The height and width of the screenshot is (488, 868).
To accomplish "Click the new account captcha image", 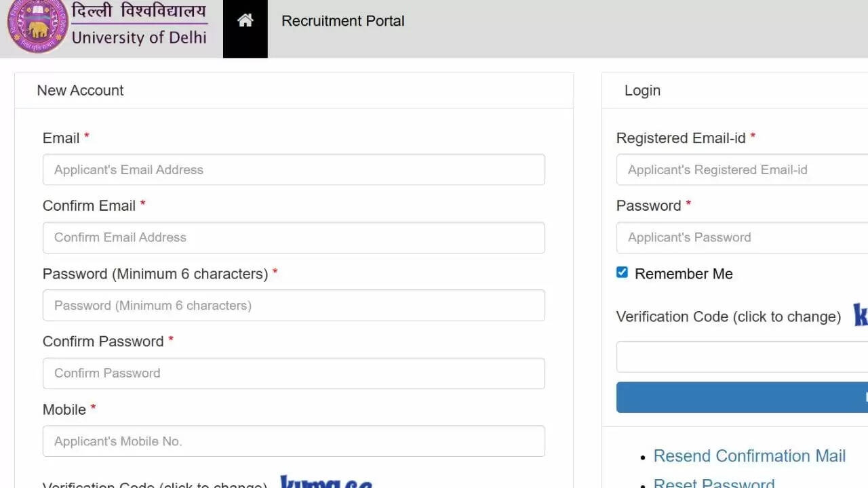I will pos(326,482).
